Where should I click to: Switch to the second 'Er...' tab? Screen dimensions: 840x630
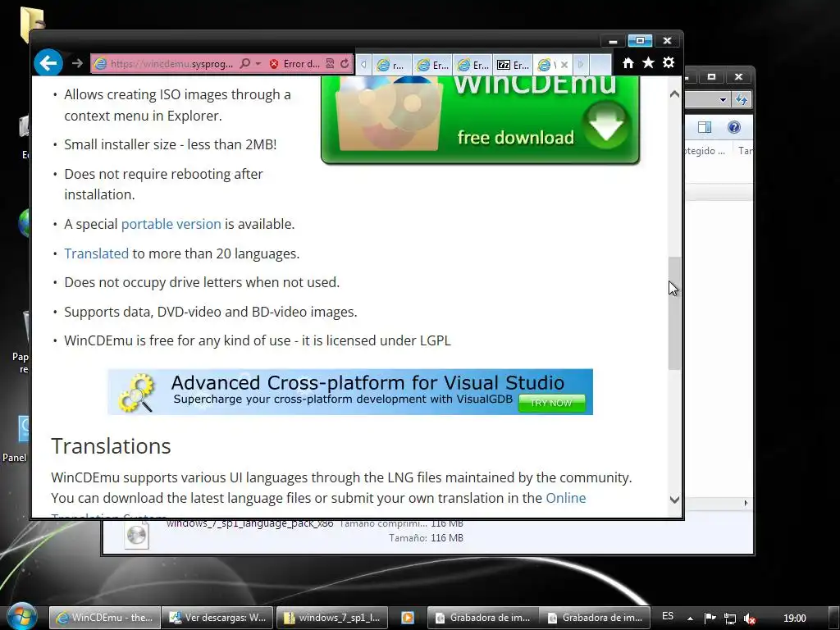coord(473,65)
